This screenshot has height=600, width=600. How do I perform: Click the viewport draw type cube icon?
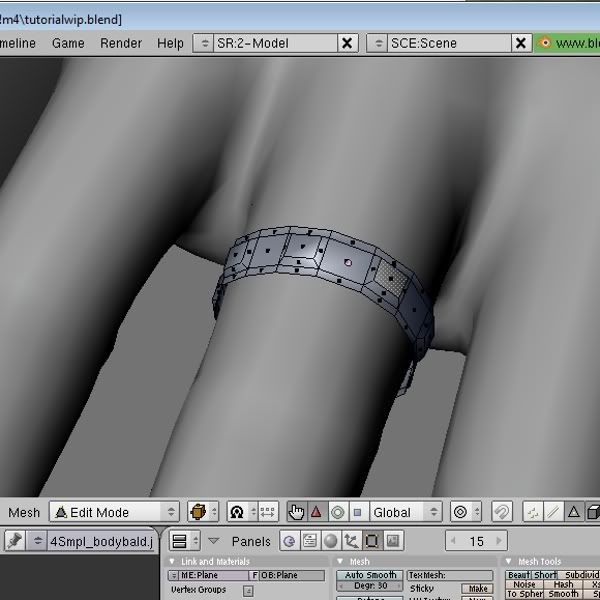click(x=198, y=512)
